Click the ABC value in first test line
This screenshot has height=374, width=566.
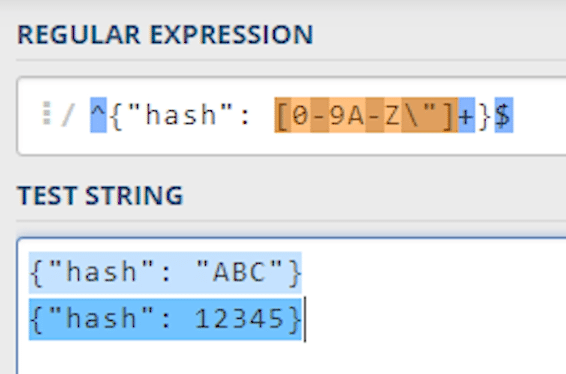click(239, 271)
